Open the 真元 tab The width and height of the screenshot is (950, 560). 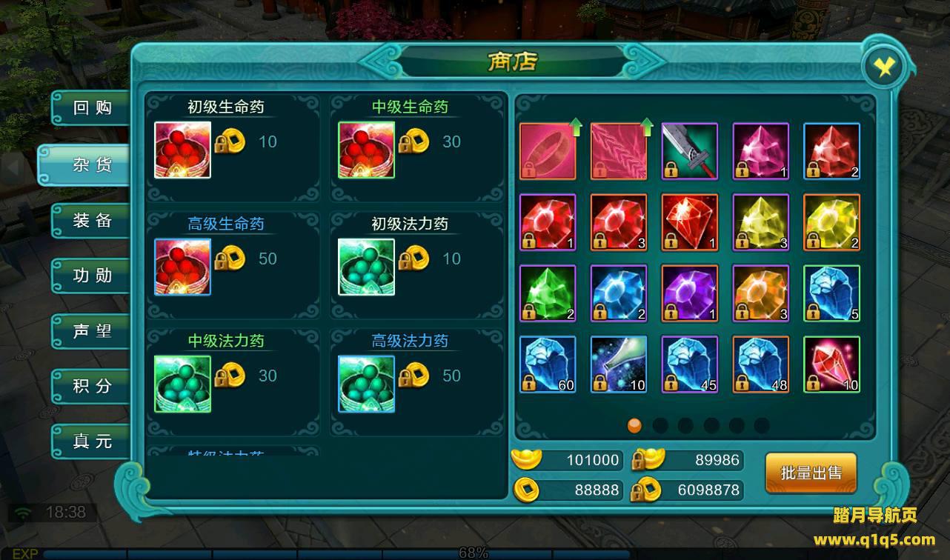(92, 441)
